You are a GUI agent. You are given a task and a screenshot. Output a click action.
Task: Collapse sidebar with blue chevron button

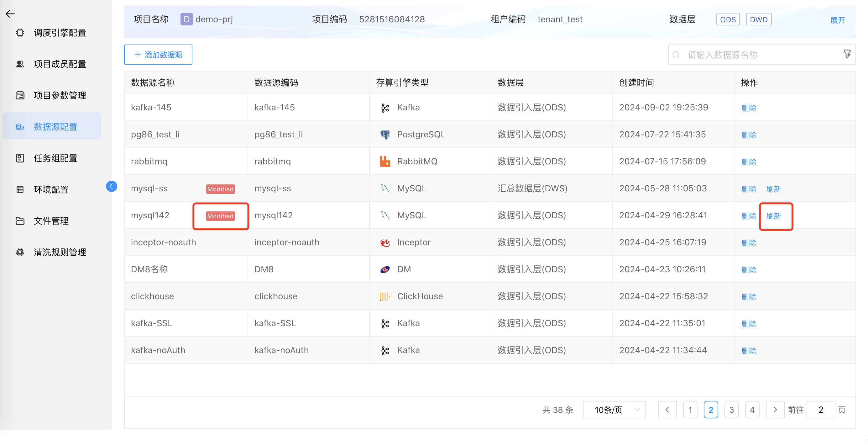111,186
